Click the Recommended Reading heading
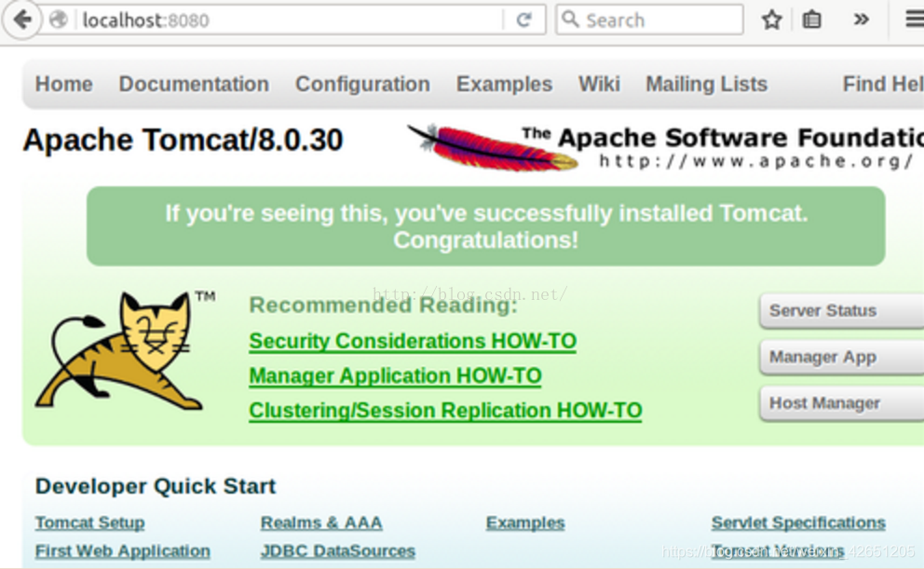This screenshot has height=569, width=924. click(x=383, y=305)
